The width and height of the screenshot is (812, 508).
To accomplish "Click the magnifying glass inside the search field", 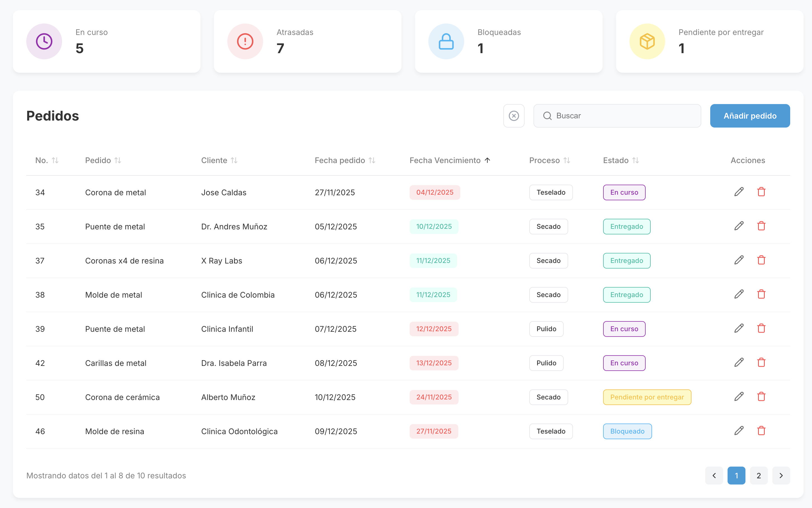I will click(547, 116).
